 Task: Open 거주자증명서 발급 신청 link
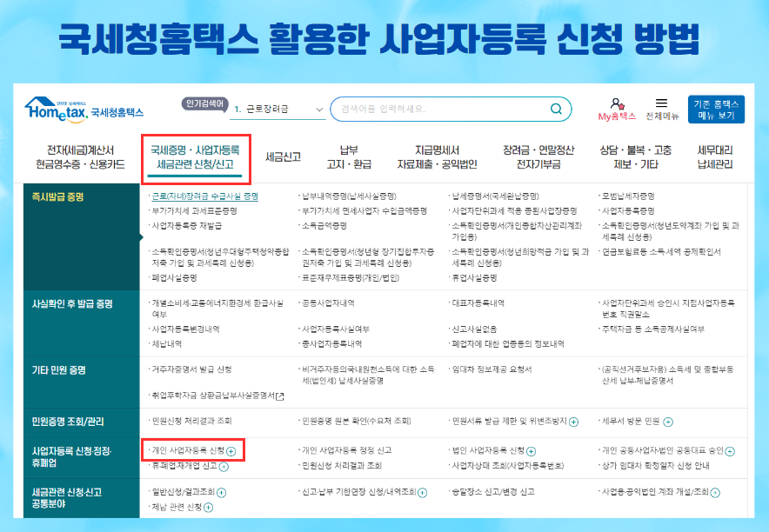191,369
